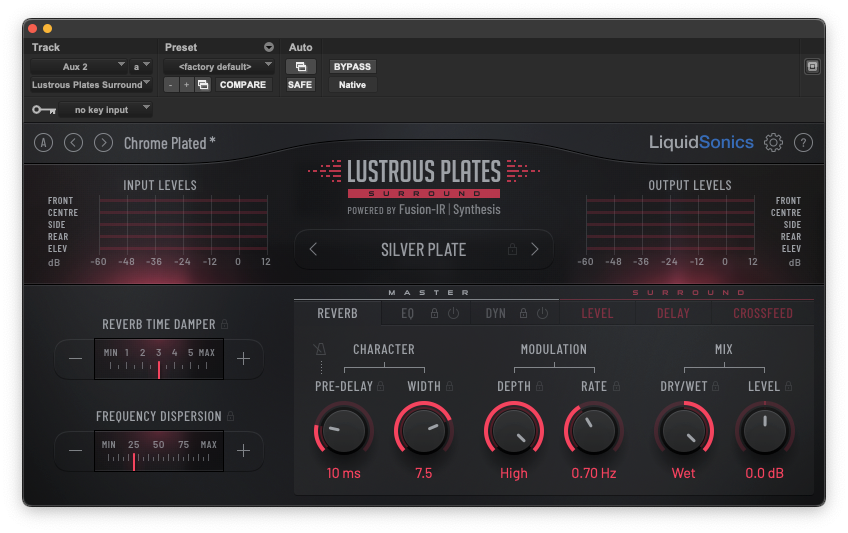848x533 pixels.
Task: Lock the EQ section padlock
Action: click(x=434, y=313)
